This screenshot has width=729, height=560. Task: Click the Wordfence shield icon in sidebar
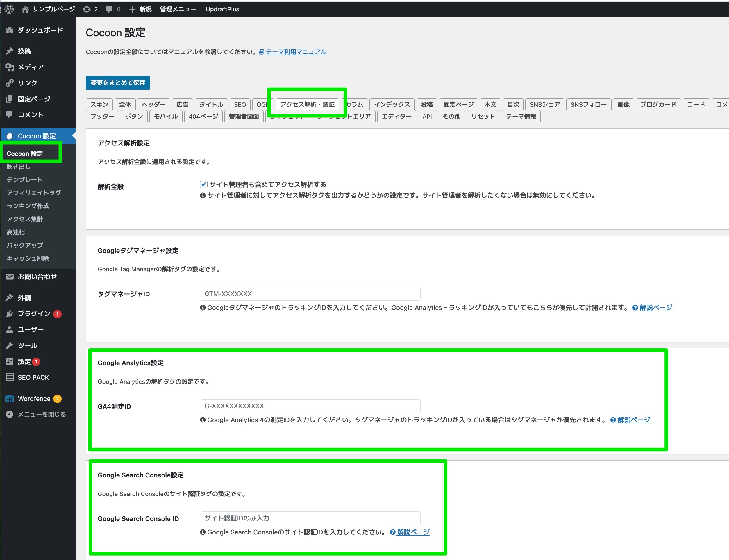(10, 398)
